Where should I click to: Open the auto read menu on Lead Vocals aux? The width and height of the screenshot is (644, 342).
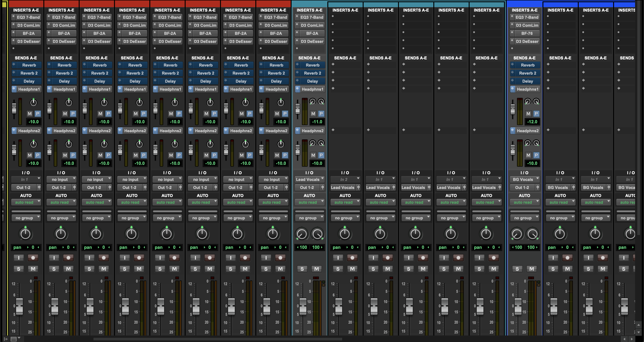point(309,202)
